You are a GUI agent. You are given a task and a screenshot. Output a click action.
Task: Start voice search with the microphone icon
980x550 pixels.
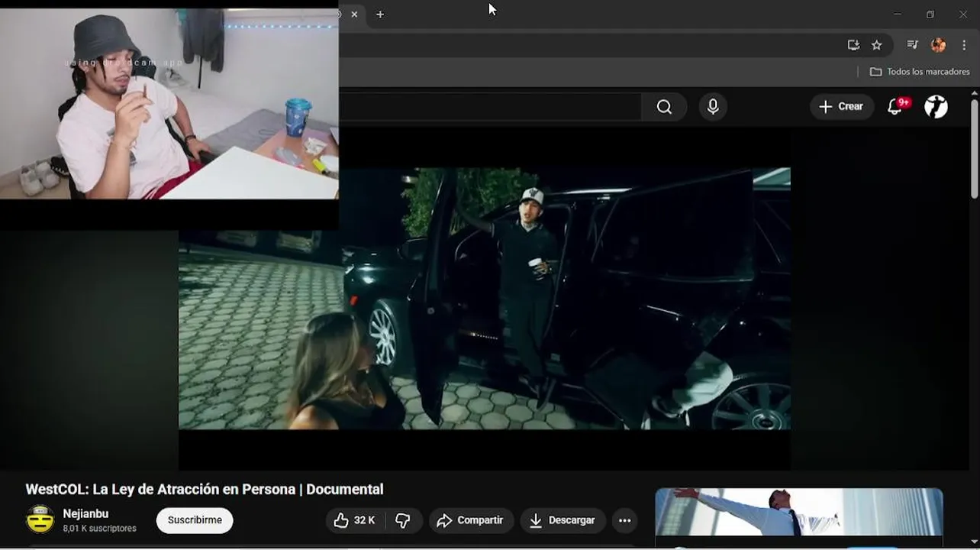click(x=713, y=107)
